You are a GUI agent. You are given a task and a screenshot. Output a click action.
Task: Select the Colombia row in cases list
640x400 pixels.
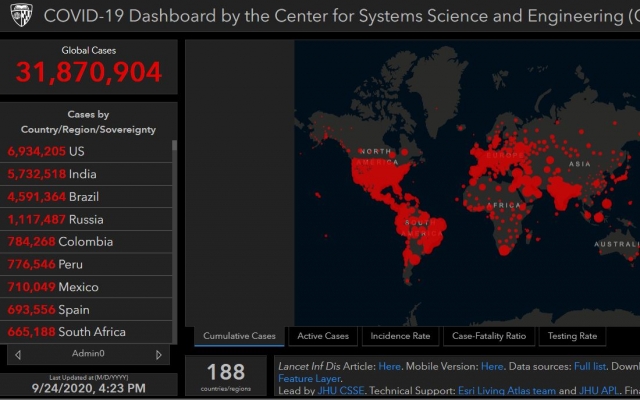pyautogui.click(x=86, y=242)
